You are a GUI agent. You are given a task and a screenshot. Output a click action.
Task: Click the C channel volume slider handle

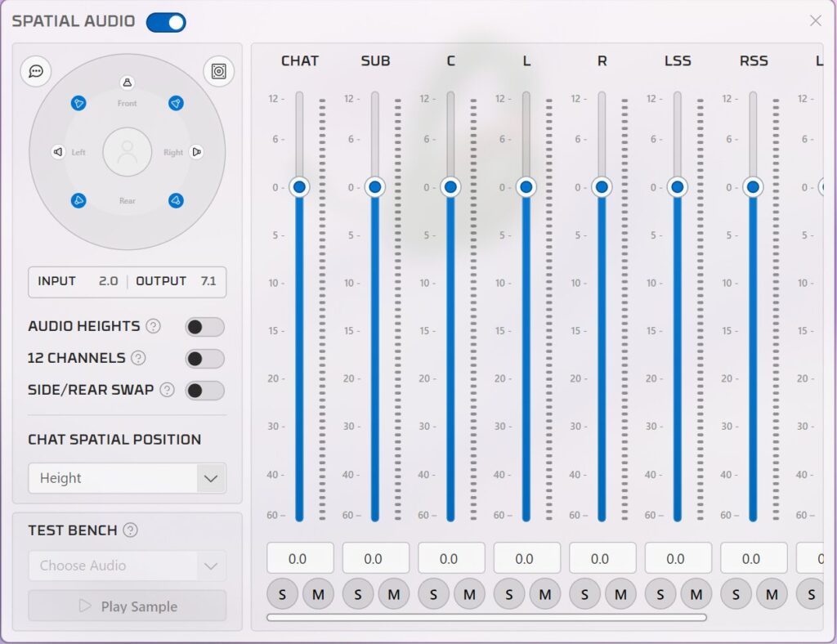(450, 187)
